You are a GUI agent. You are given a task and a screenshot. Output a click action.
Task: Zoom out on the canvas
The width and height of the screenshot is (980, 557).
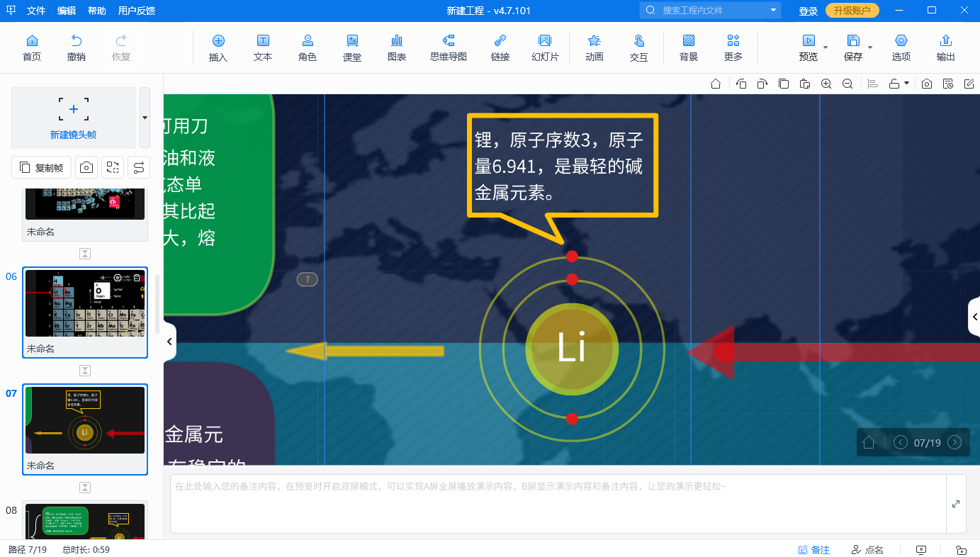(x=847, y=84)
